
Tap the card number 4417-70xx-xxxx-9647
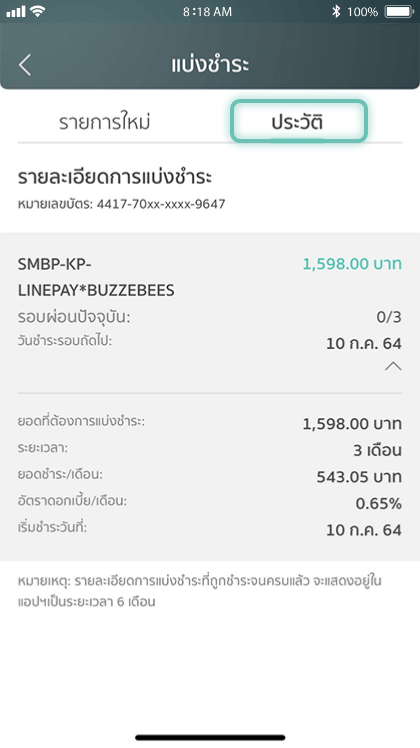(161, 204)
